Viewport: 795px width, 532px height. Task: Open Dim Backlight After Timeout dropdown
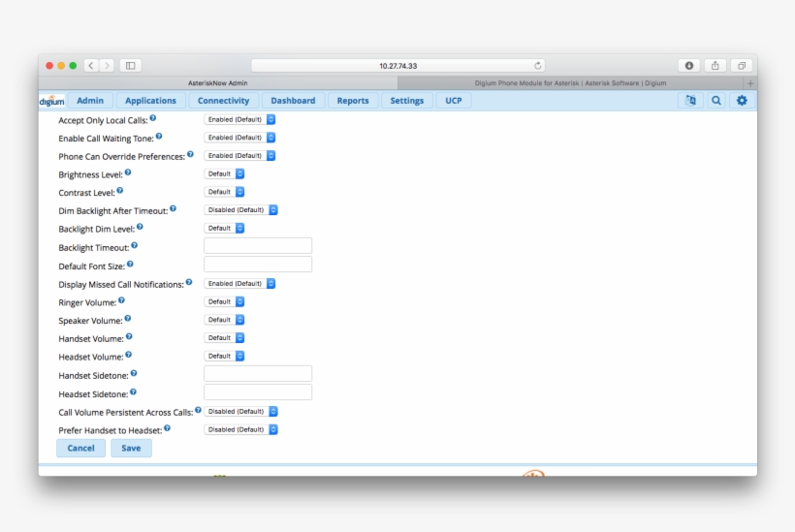pyautogui.click(x=240, y=209)
